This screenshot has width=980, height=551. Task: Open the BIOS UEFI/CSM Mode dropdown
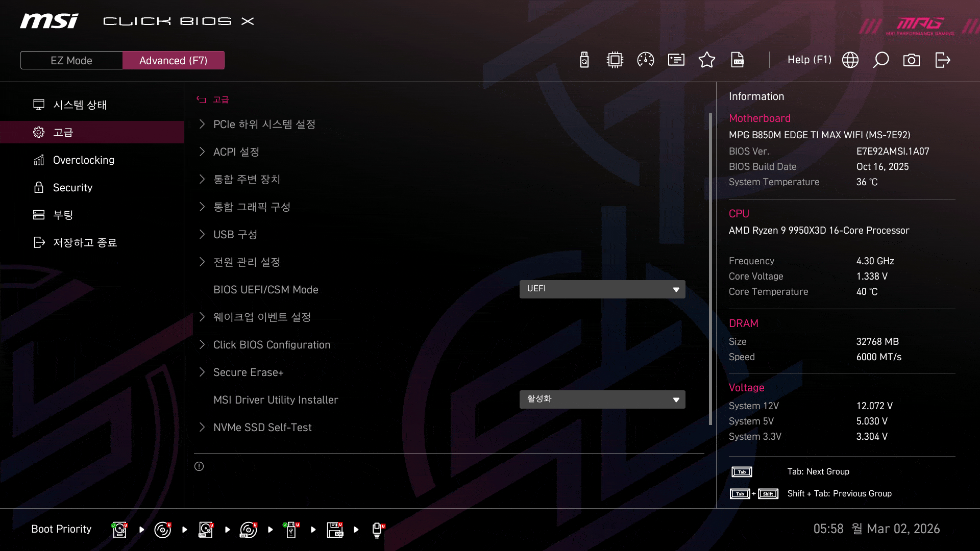tap(602, 289)
